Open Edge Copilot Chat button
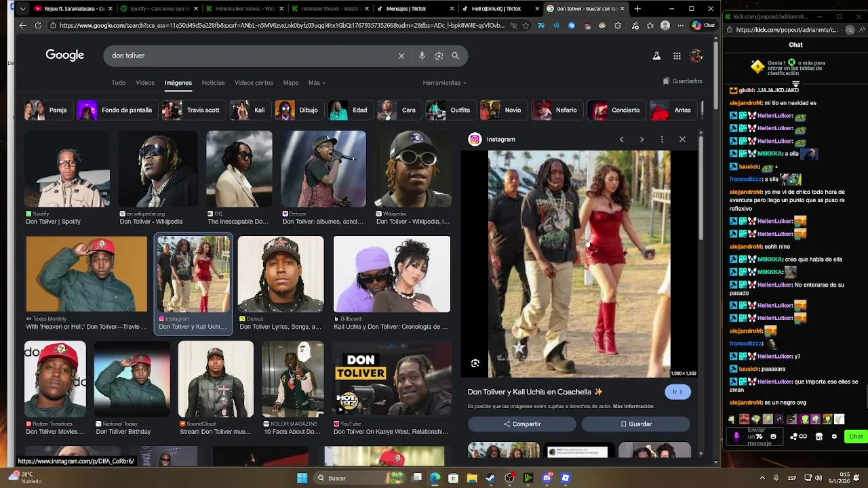This screenshot has height=488, width=868. coord(703,25)
